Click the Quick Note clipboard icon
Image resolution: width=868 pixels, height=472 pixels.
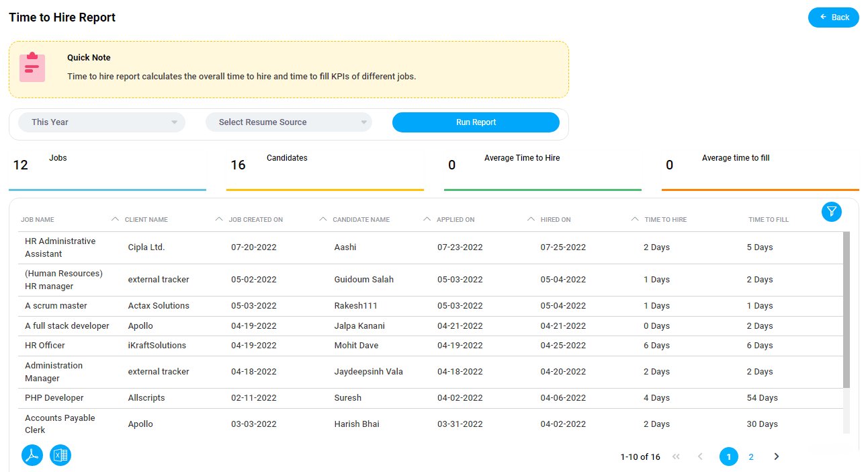pos(32,67)
